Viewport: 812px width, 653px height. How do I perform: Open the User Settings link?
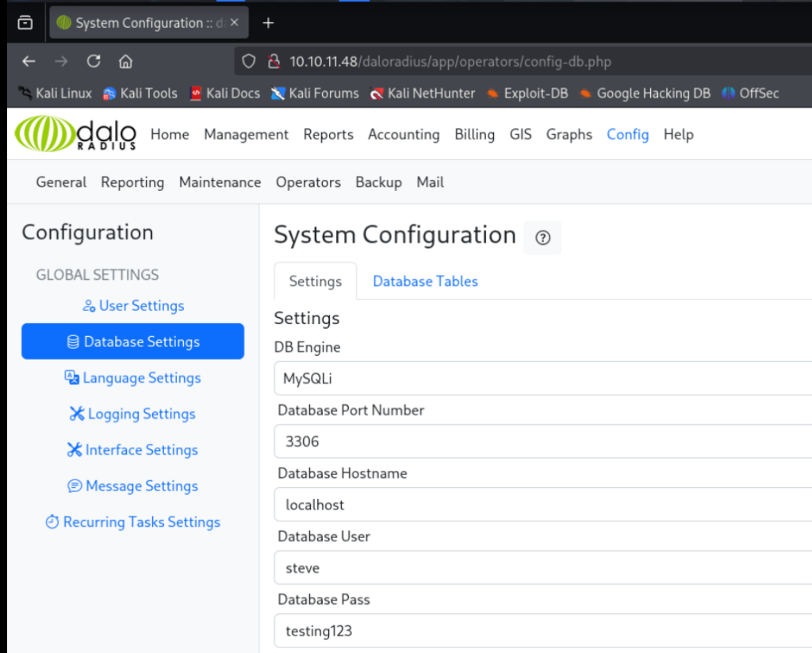click(x=133, y=306)
